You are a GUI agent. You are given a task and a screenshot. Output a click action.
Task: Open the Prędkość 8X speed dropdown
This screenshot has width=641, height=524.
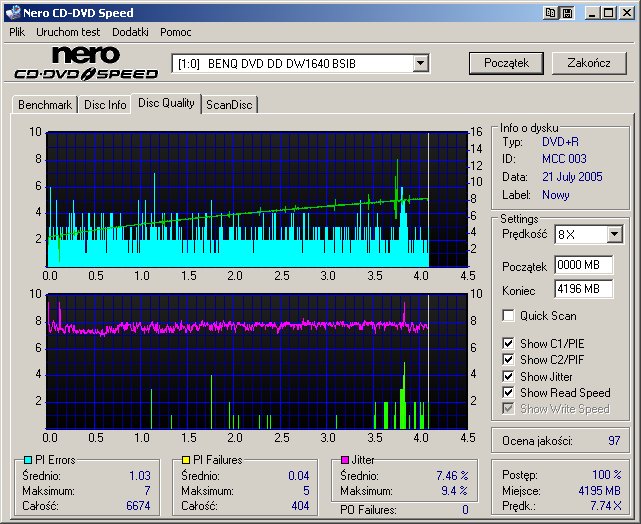(614, 235)
